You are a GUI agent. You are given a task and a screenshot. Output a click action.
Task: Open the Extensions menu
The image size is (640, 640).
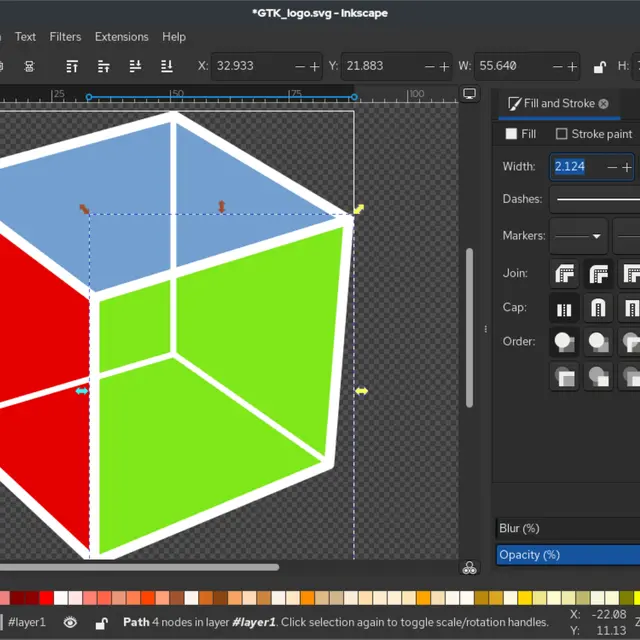coord(121,36)
